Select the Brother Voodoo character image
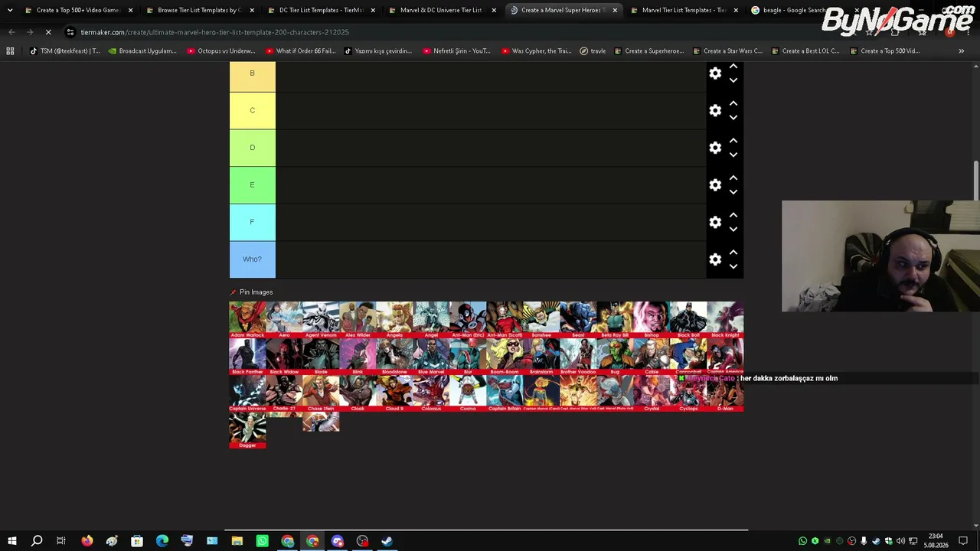The height and width of the screenshot is (551, 980). (x=578, y=357)
